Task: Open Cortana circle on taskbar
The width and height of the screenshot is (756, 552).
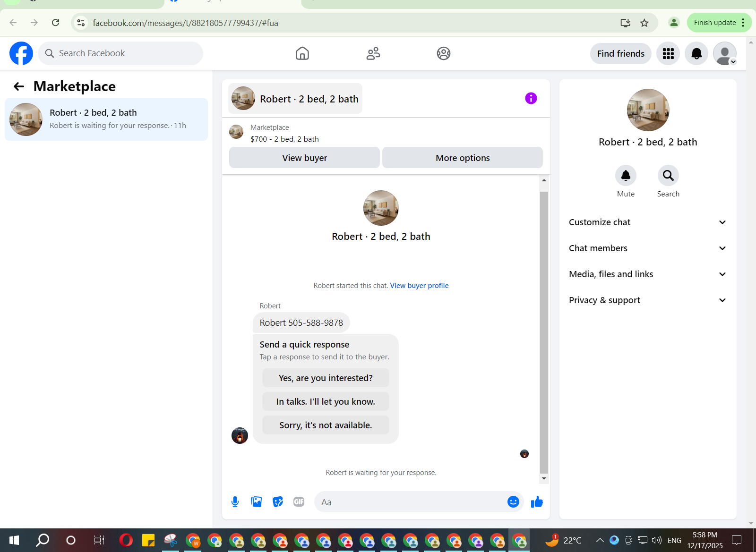Action: (x=71, y=540)
